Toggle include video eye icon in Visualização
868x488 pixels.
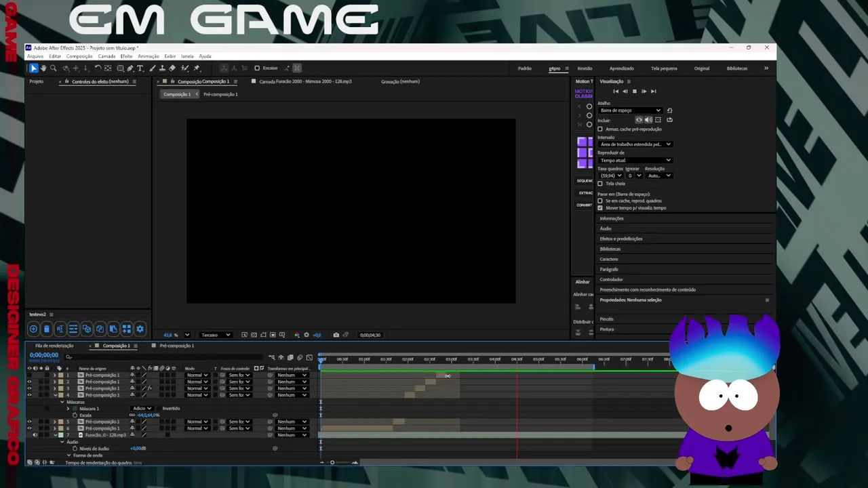[x=639, y=120]
